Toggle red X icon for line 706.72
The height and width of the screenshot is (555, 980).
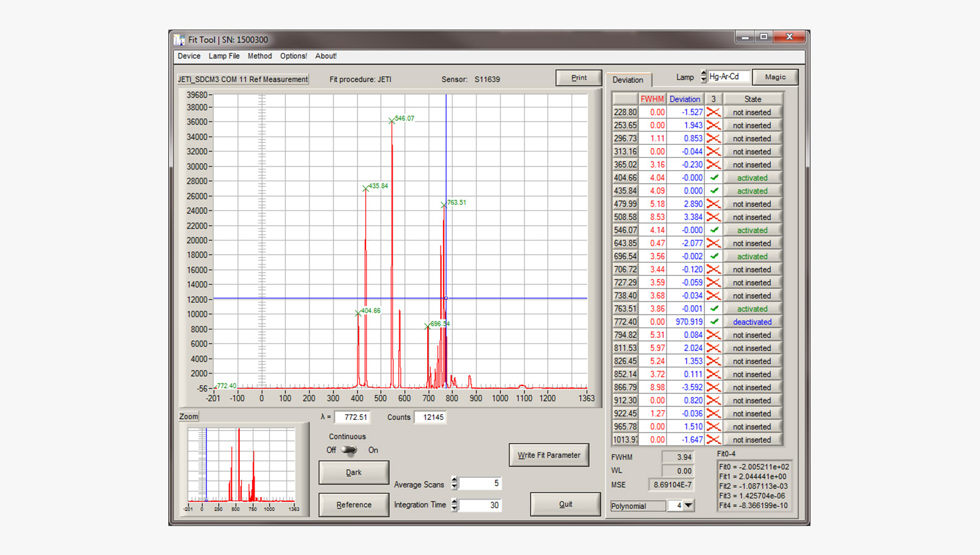pos(714,269)
